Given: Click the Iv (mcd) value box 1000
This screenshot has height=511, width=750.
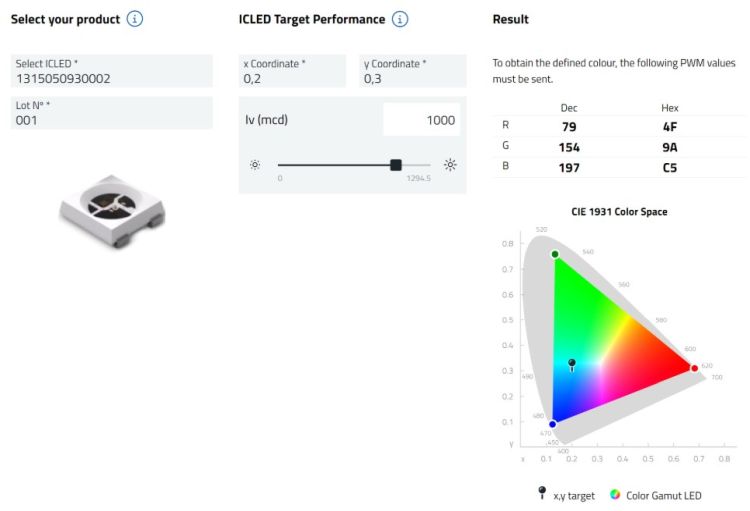Looking at the screenshot, I should (421, 120).
